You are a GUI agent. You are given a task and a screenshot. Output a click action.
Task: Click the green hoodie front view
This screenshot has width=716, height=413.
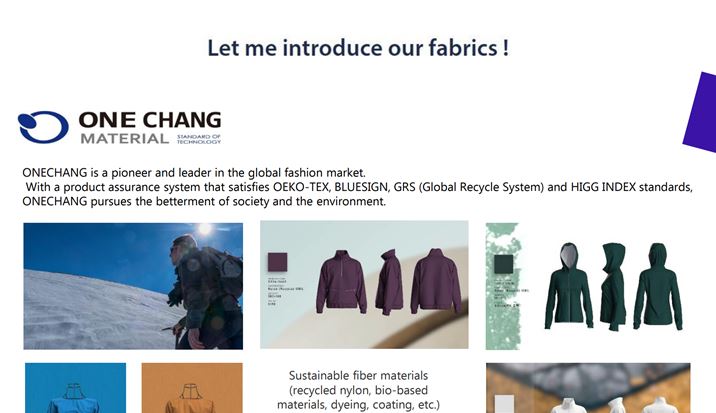pos(569,286)
